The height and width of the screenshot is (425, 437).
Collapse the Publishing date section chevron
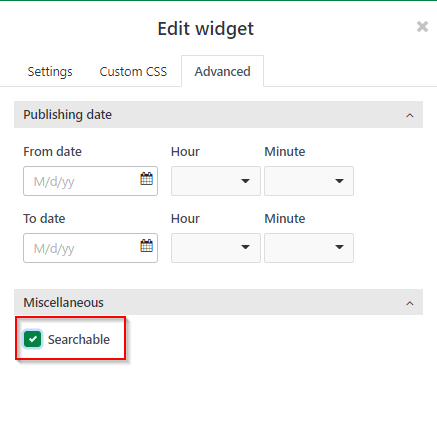pos(410,115)
